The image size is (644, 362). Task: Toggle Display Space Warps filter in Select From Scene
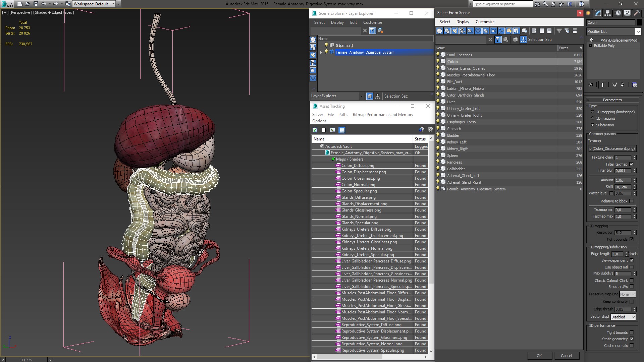(478, 31)
